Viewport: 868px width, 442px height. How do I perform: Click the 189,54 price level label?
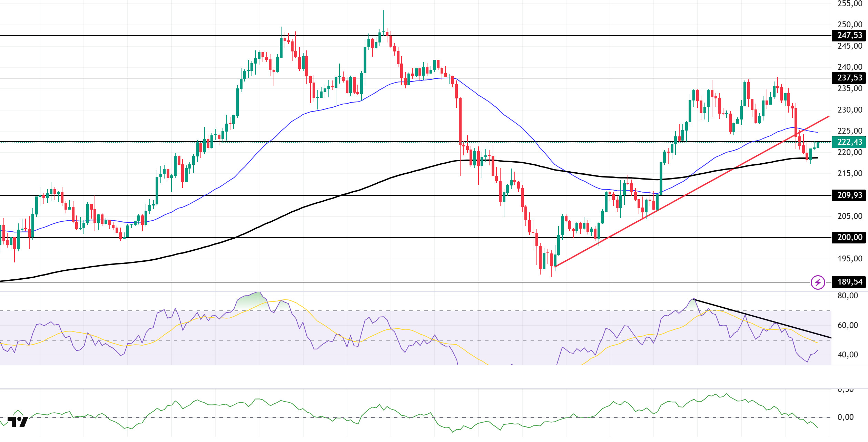pos(849,282)
